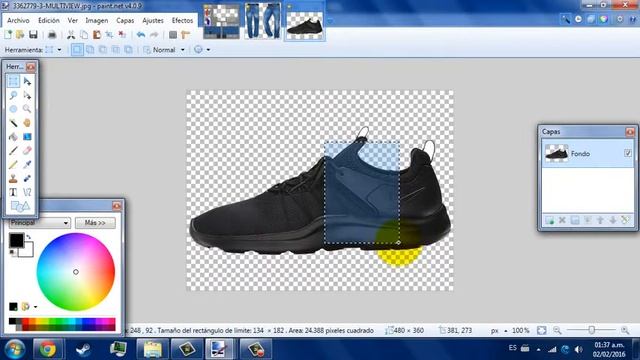Select the Magic Wand tool
The image size is (640, 360).
pyautogui.click(x=13, y=123)
